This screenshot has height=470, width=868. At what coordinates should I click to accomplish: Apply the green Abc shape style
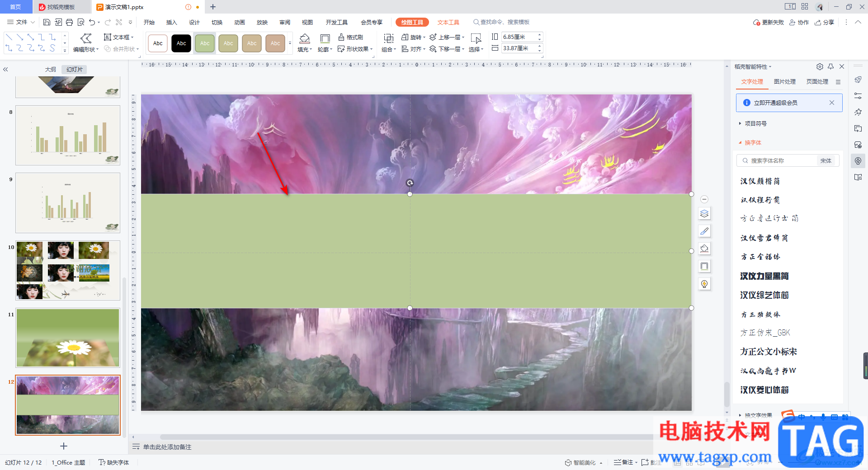[205, 43]
